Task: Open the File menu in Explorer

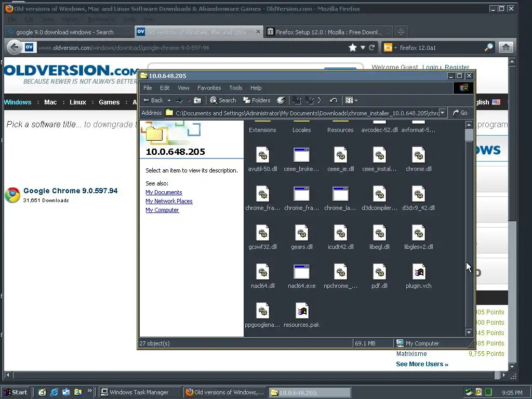Action: tap(148, 88)
